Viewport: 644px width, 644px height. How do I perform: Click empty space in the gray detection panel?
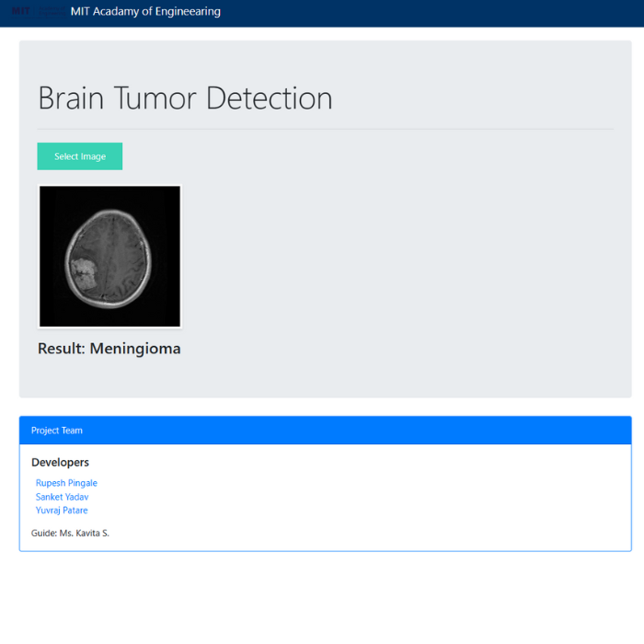point(414,267)
